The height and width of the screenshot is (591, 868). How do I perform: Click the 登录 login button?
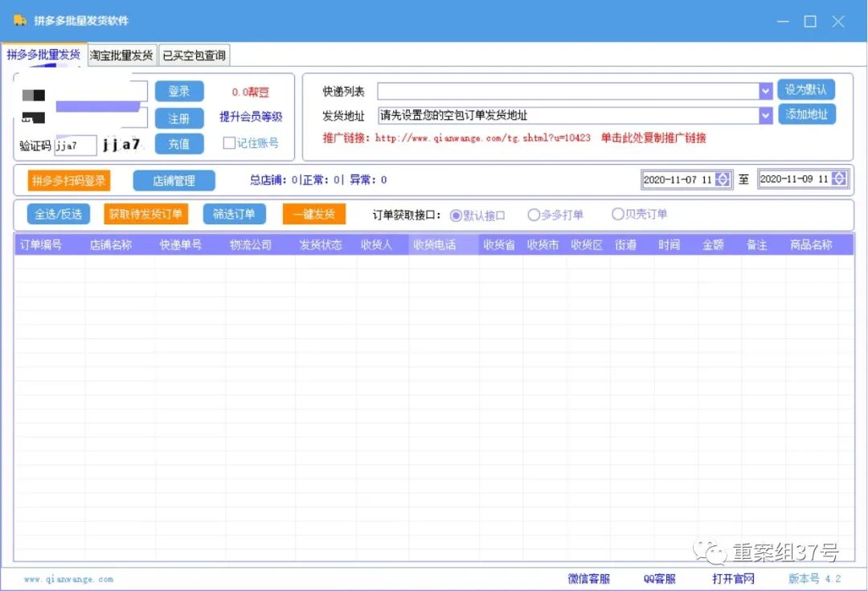point(179,91)
